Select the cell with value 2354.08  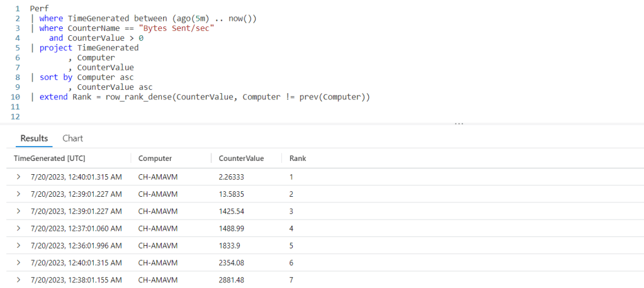[232, 263]
